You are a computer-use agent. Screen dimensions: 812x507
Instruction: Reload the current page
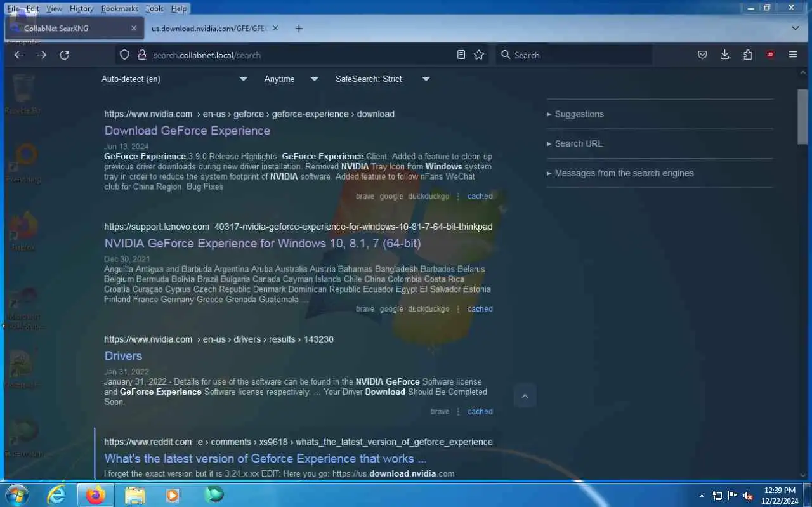tap(64, 55)
